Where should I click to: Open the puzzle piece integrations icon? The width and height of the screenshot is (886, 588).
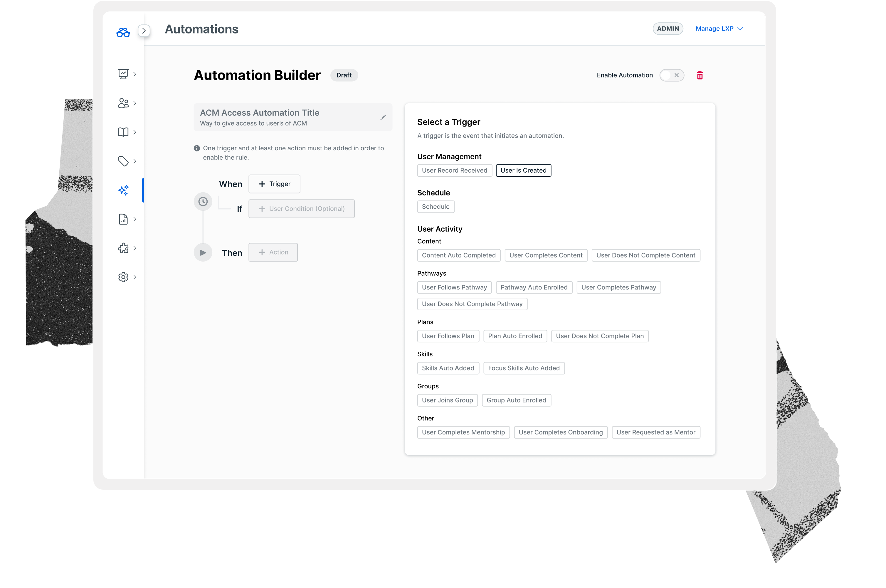(x=123, y=248)
